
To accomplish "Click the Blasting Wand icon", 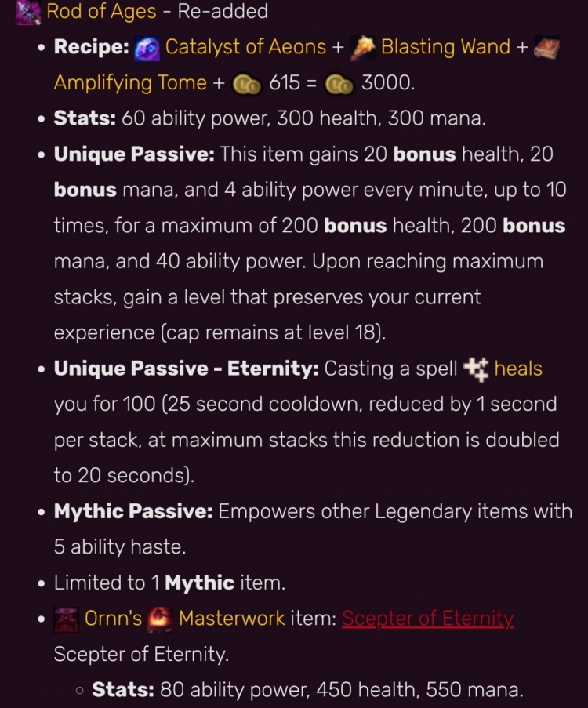I will point(364,47).
